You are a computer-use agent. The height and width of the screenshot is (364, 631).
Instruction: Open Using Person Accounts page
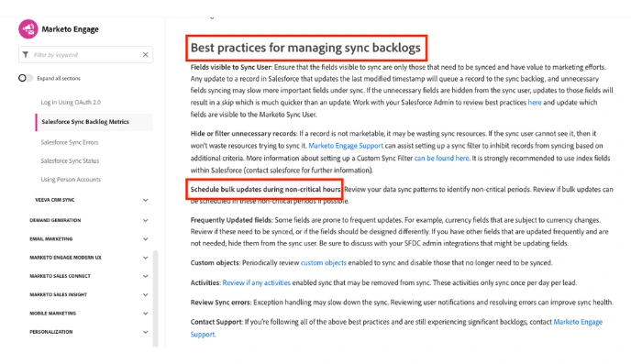coord(71,180)
